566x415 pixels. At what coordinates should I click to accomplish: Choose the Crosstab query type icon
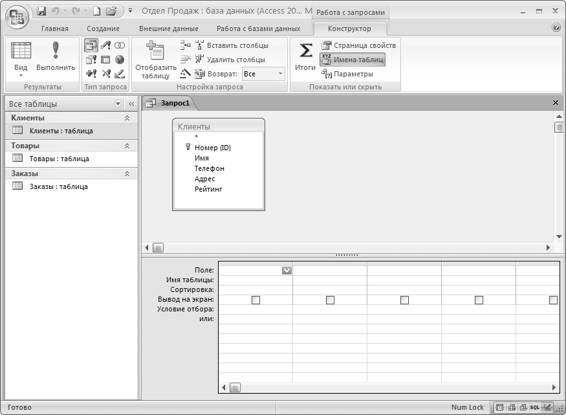[105, 60]
